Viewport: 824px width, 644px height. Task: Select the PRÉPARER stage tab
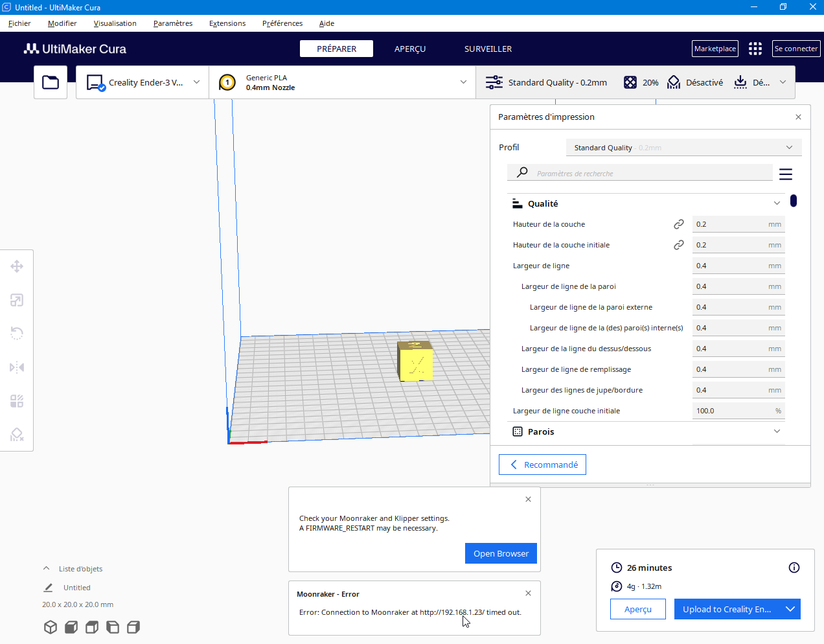336,49
